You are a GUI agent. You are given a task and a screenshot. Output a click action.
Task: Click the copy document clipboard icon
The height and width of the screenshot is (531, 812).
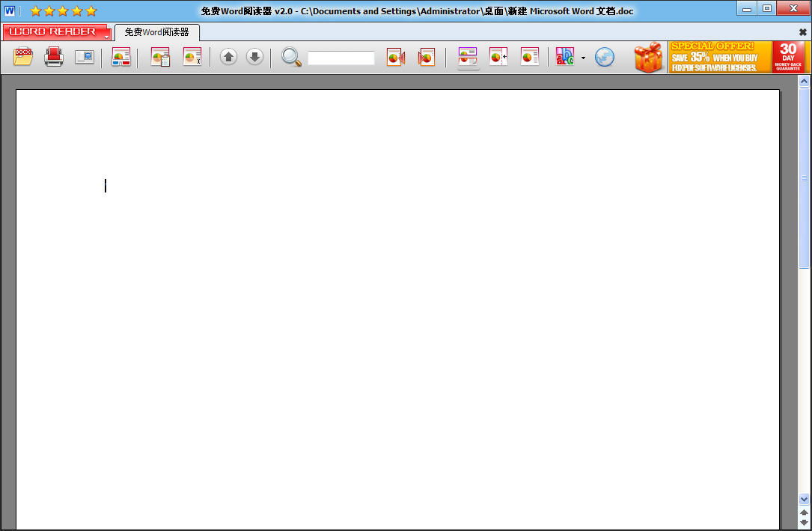pyautogui.click(x=161, y=57)
